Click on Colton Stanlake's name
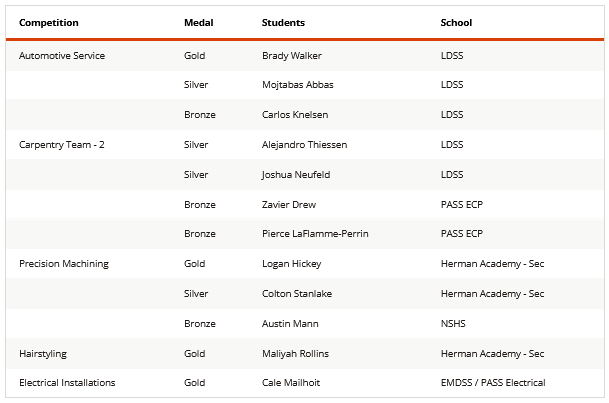This screenshot has height=403, width=609. coord(297,294)
